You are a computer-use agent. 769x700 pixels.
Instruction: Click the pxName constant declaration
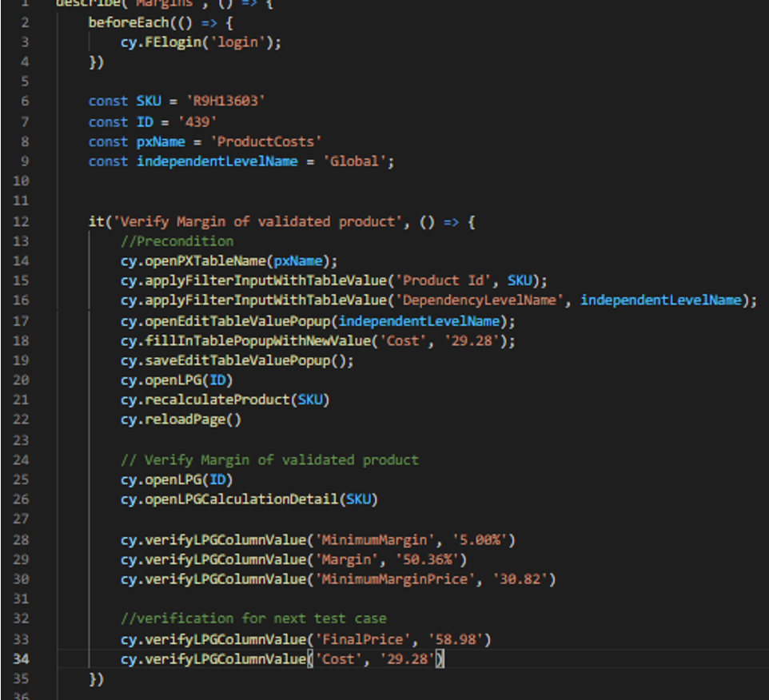point(159,141)
